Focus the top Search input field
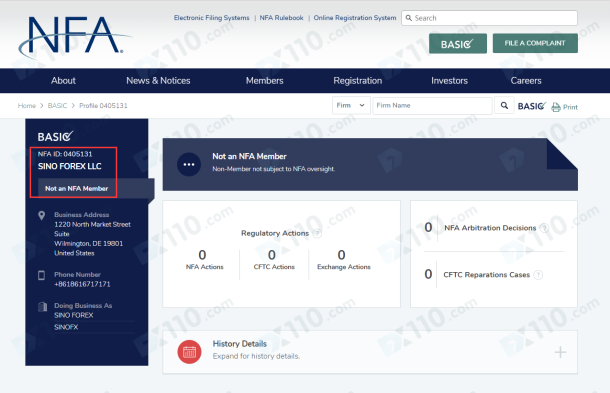The width and height of the screenshot is (610, 393). point(489,18)
